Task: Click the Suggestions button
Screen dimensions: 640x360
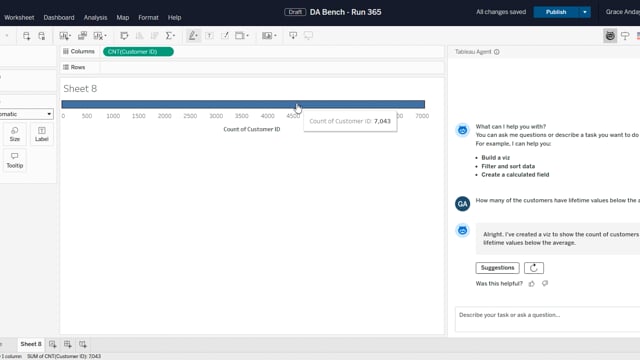Action: point(497,268)
